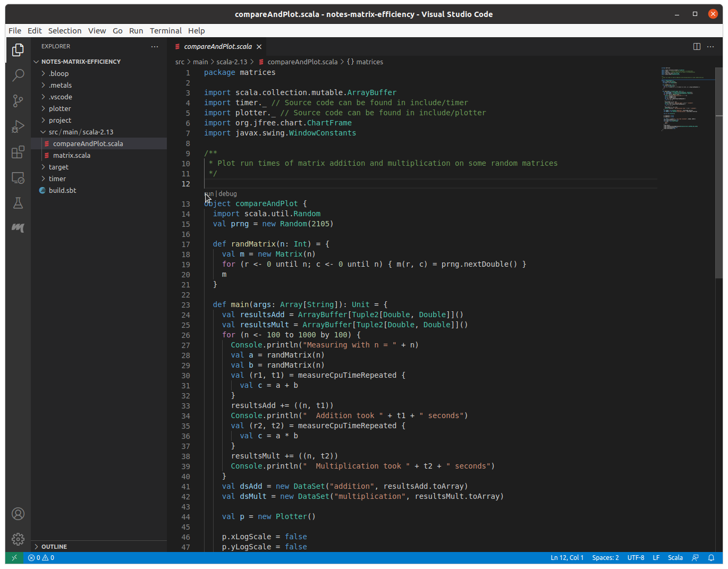Open the Remote Explorer view
Screen dimensions: 728x569
pyautogui.click(x=18, y=178)
